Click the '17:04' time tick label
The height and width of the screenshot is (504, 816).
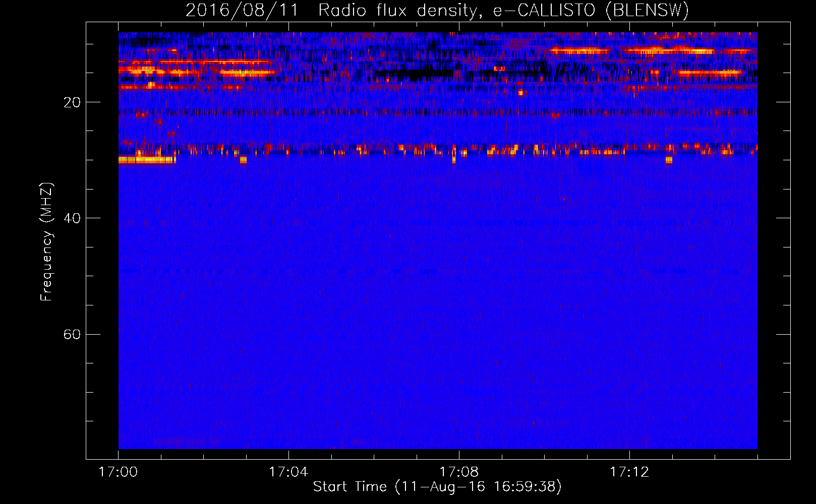click(288, 472)
